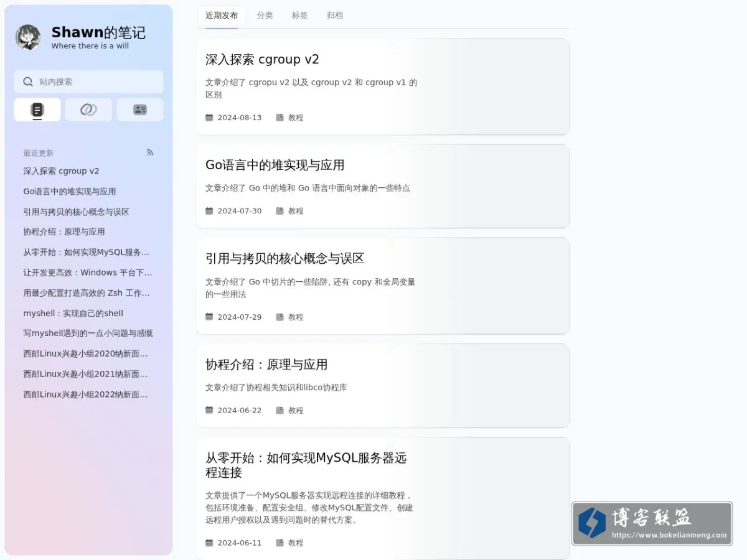This screenshot has width=747, height=560.
Task: Open the Shawn的笔记 site title
Action: pos(98,32)
